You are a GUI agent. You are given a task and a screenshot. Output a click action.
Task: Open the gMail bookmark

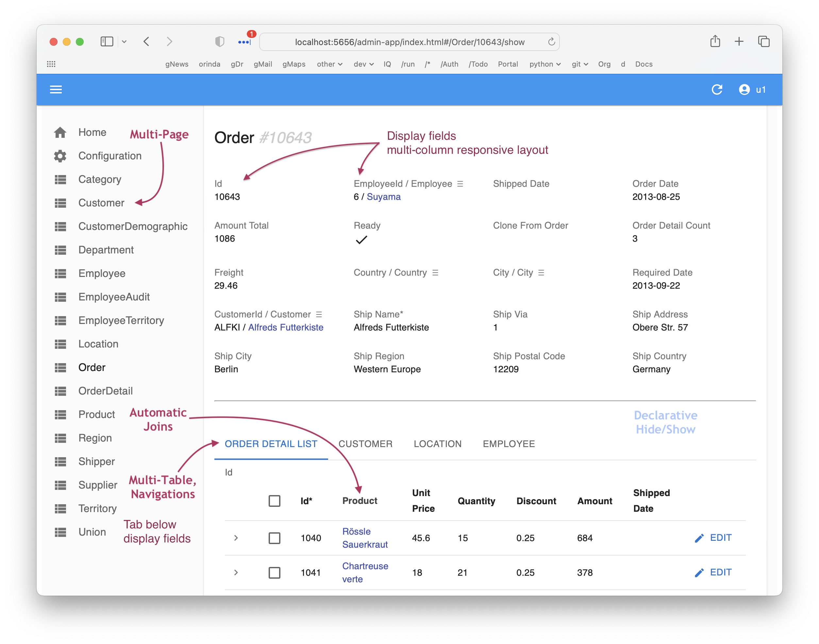[x=262, y=64]
